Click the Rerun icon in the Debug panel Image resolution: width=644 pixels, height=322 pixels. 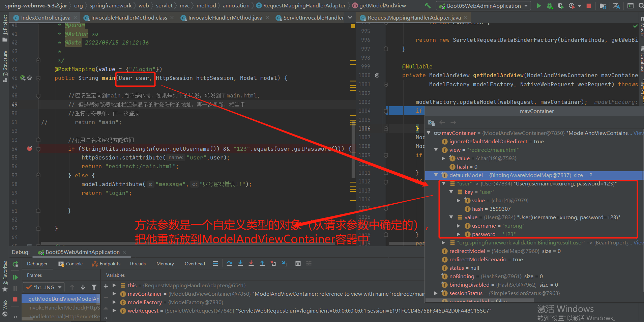[x=15, y=264]
